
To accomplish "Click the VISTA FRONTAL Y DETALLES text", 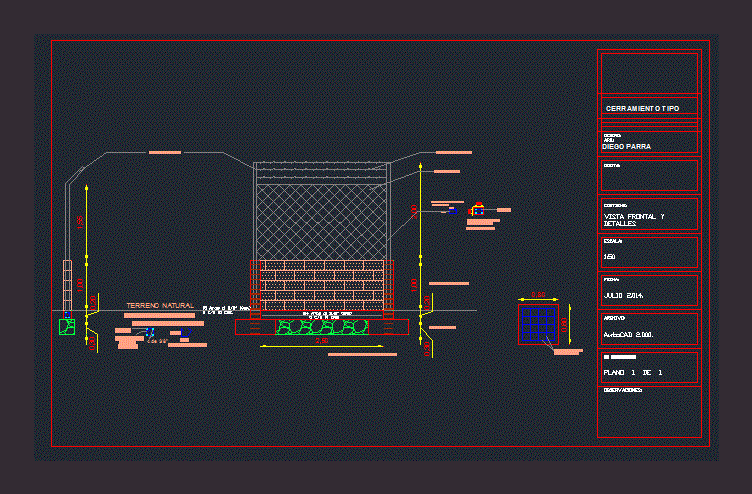I will click(634, 220).
